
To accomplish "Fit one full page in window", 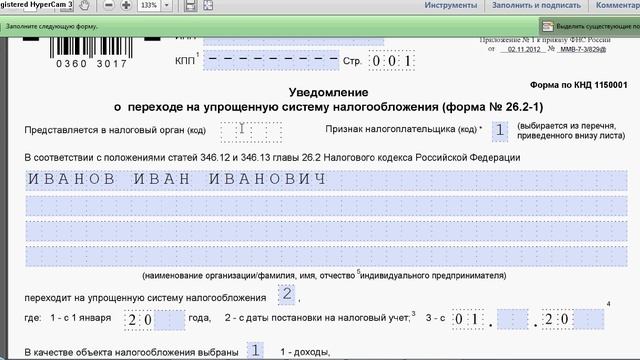I will pos(208,5).
